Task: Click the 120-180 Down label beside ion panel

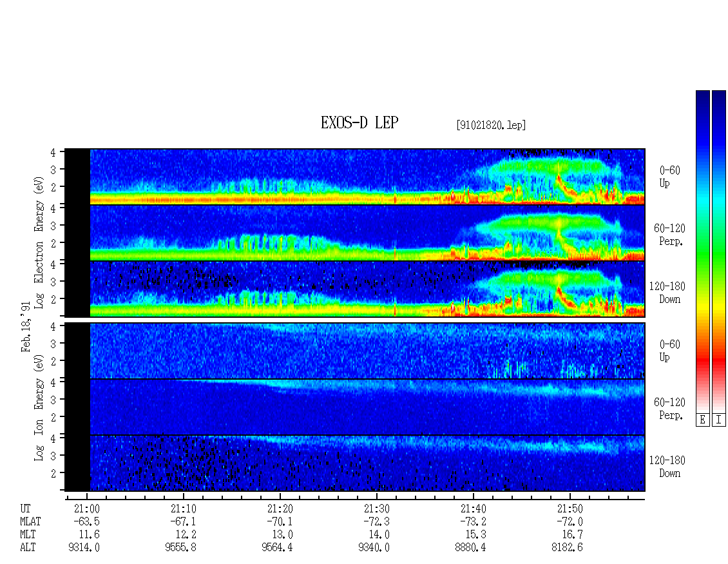Action: [x=667, y=467]
